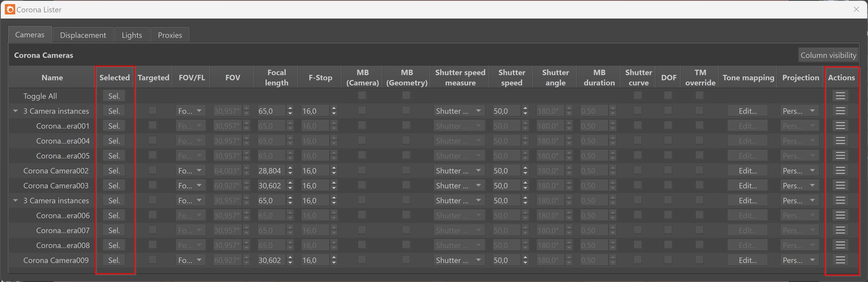The image size is (868, 282).
Task: Enable MB (Camera) for Corona Camera009
Action: point(362,259)
